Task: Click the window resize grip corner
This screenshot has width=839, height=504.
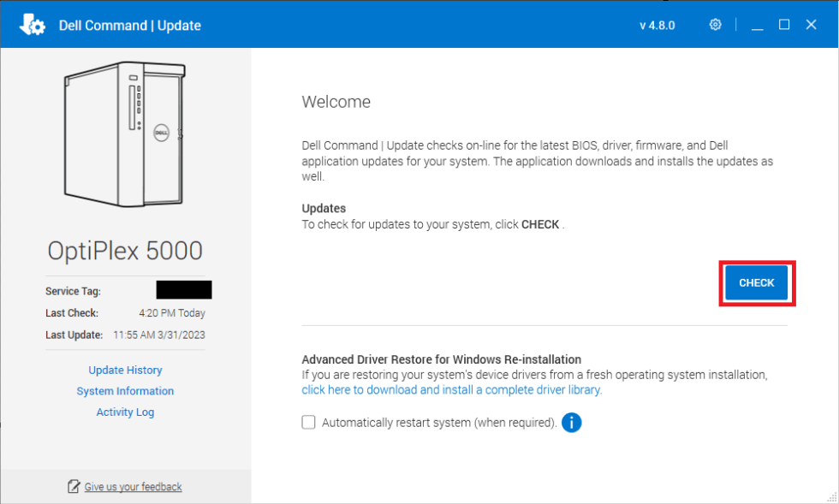Action: [x=832, y=497]
